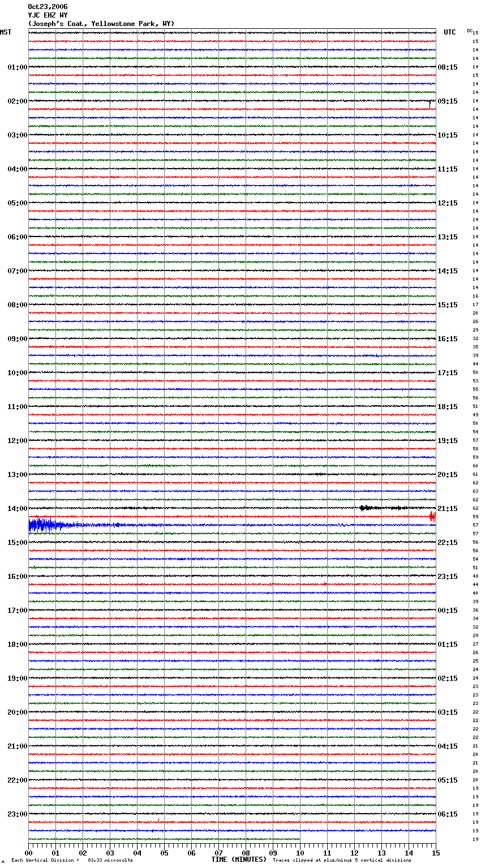This screenshot has width=481, height=868.
Task: Click minute 08 on the bottom axis
Action: 246,853
